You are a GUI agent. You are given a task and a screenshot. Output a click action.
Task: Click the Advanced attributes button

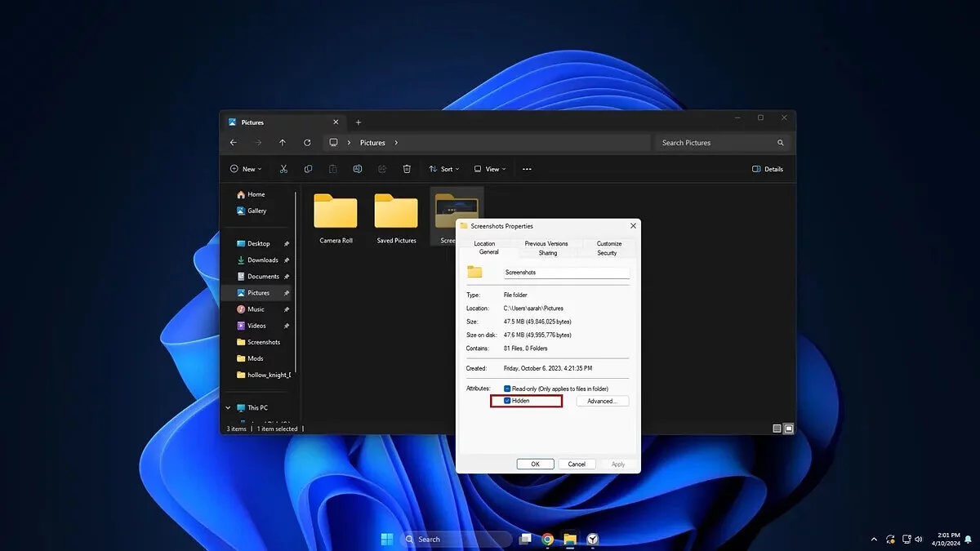click(x=602, y=401)
